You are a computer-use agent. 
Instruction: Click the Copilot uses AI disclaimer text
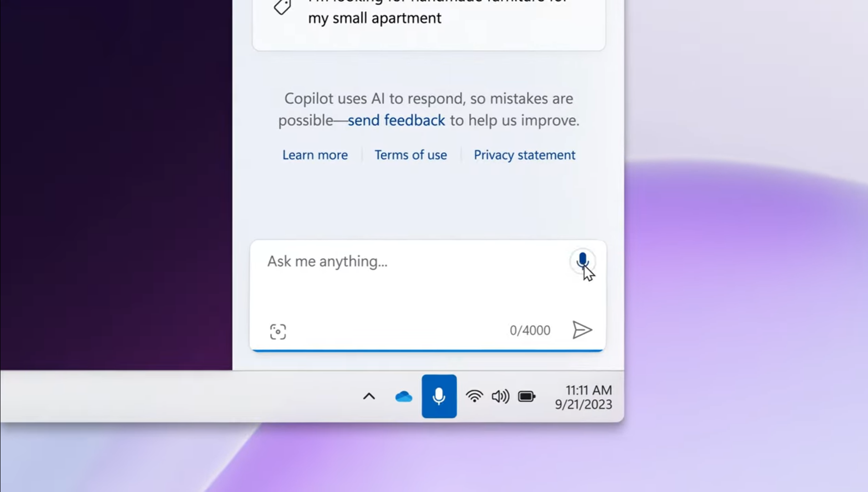[x=429, y=109]
